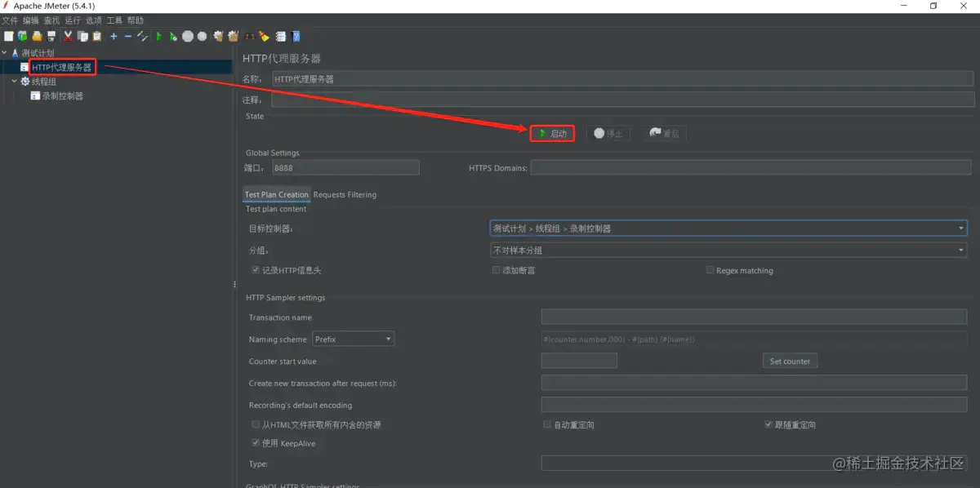Toggle 记录HTTP信息头 checkbox
Image resolution: width=980 pixels, height=488 pixels.
(256, 270)
